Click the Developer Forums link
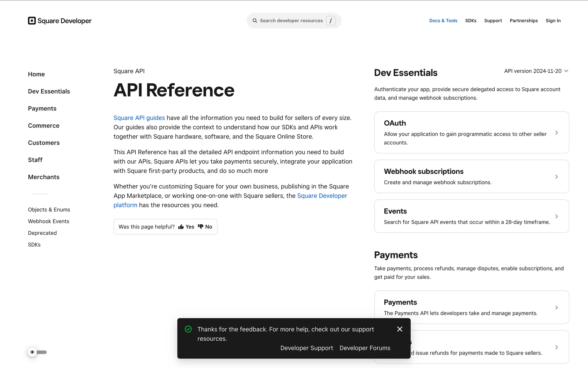This screenshot has height=368, width=588. point(365,348)
